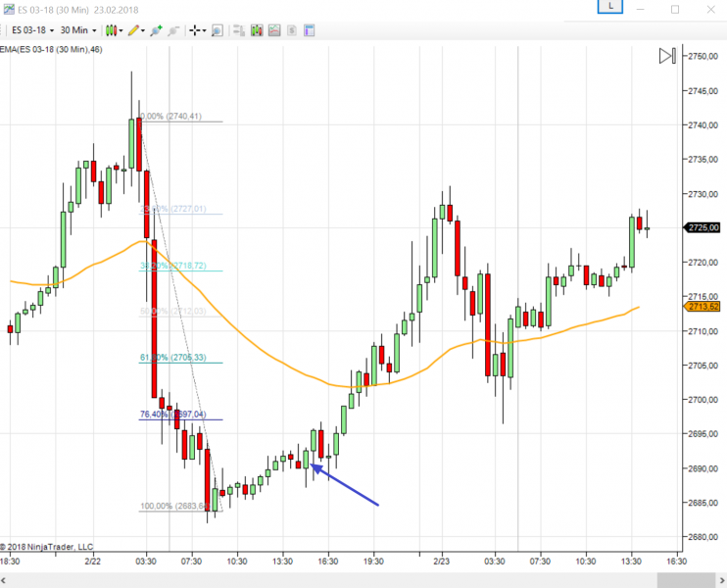Click the jump-to-latest-bar arrow on chart
The height and width of the screenshot is (588, 727).
click(x=667, y=56)
